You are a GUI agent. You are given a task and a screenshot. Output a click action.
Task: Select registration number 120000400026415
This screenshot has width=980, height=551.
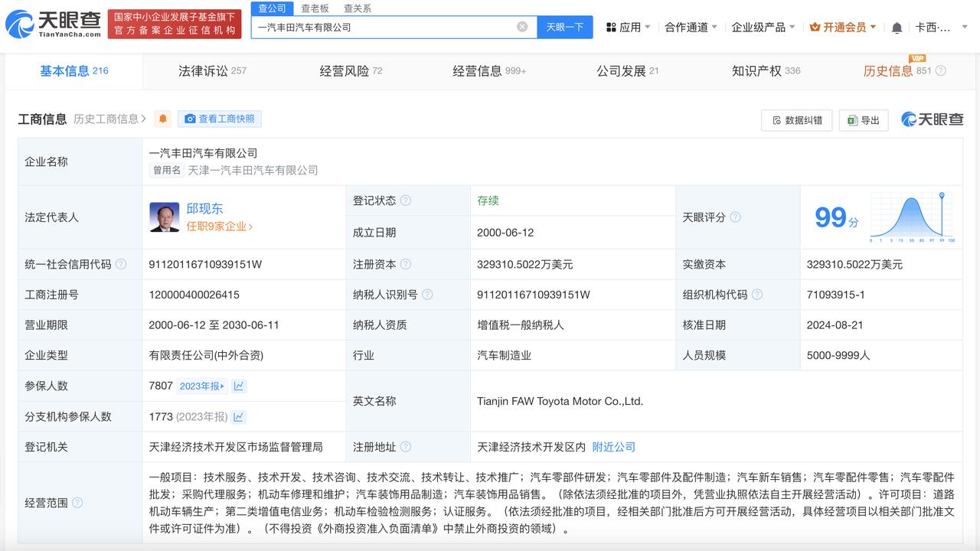click(194, 295)
